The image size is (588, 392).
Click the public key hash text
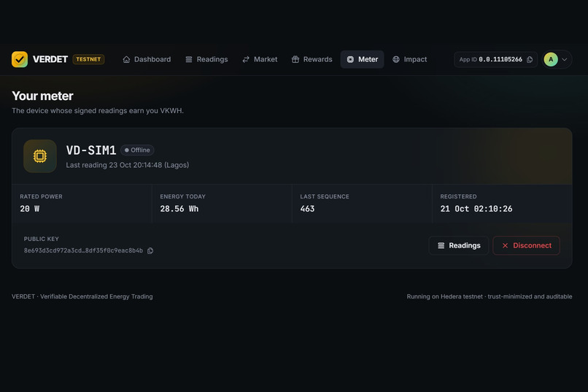point(83,250)
